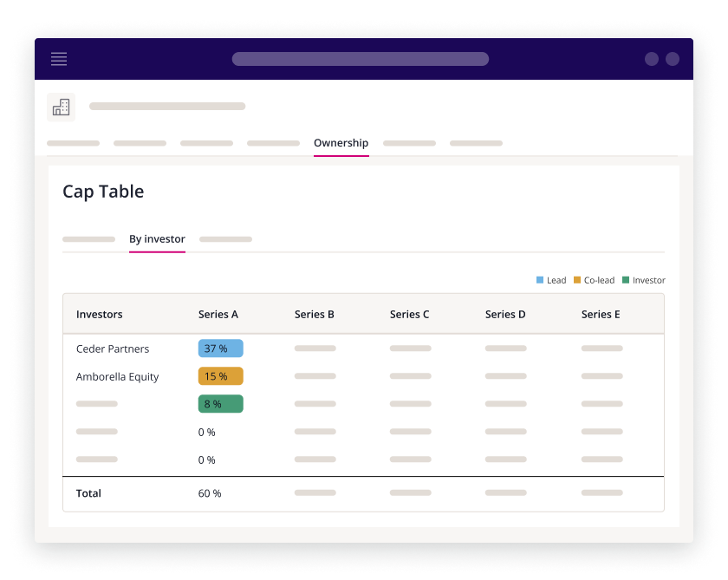Switch to the Ownership tab
Image resolution: width=728 pixels, height=580 pixels.
(x=341, y=142)
